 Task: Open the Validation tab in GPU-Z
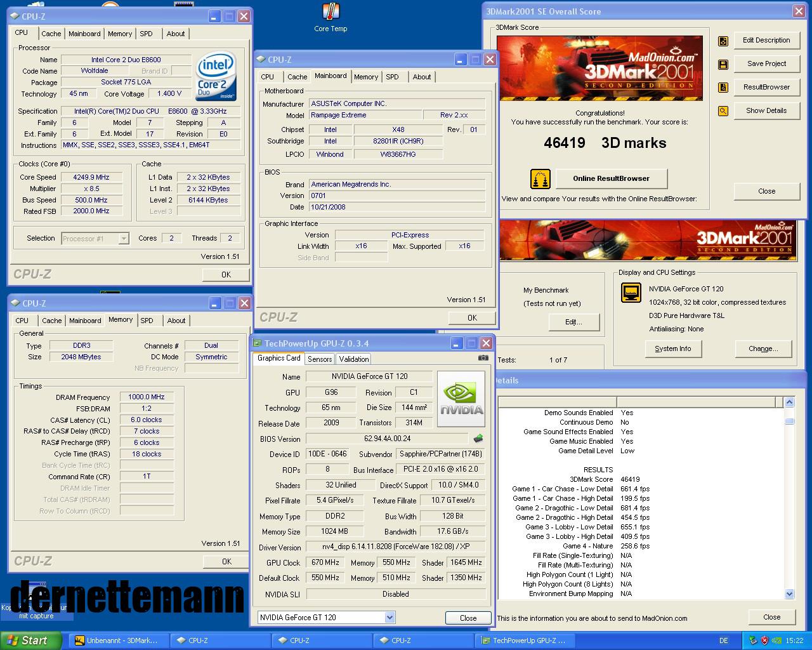(354, 359)
